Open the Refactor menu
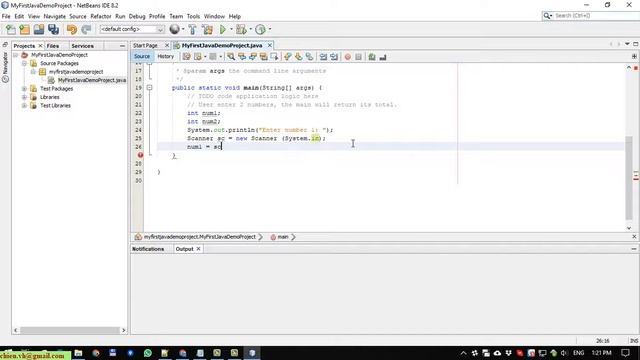This screenshot has width=640, height=360. tap(101, 16)
